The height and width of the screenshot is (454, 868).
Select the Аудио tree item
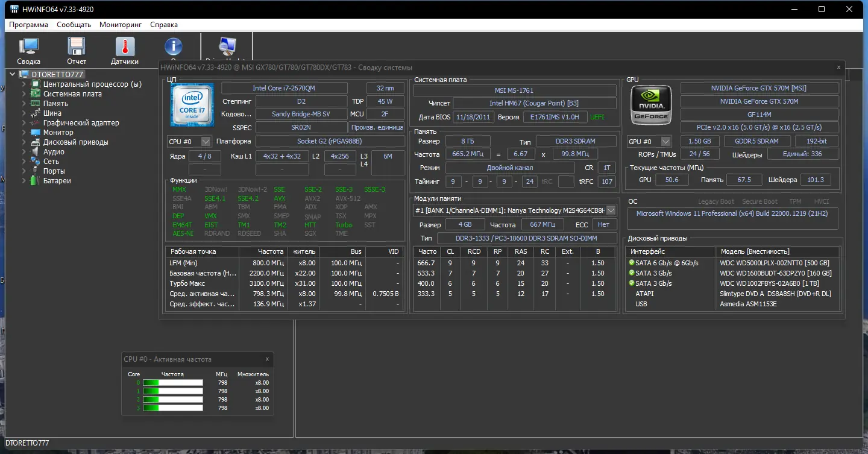pos(54,152)
